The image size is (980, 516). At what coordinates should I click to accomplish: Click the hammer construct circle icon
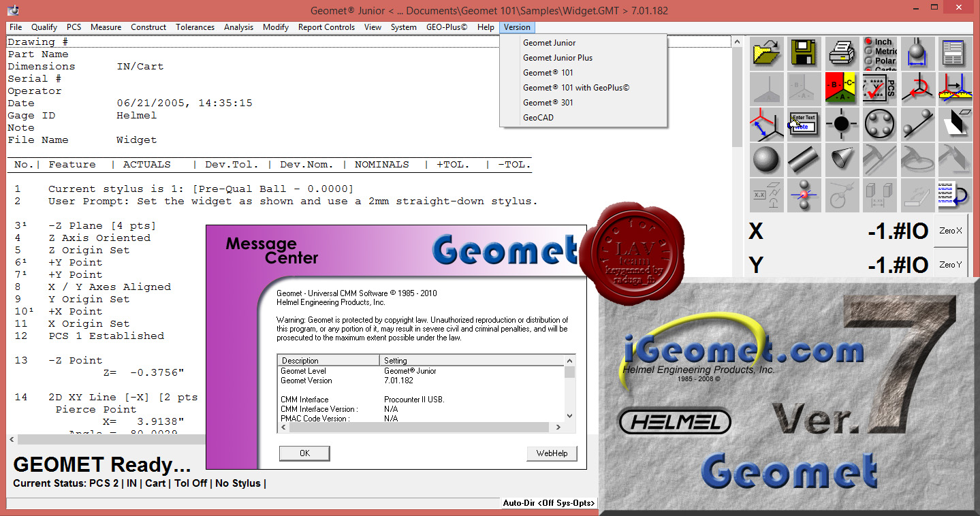tap(917, 159)
